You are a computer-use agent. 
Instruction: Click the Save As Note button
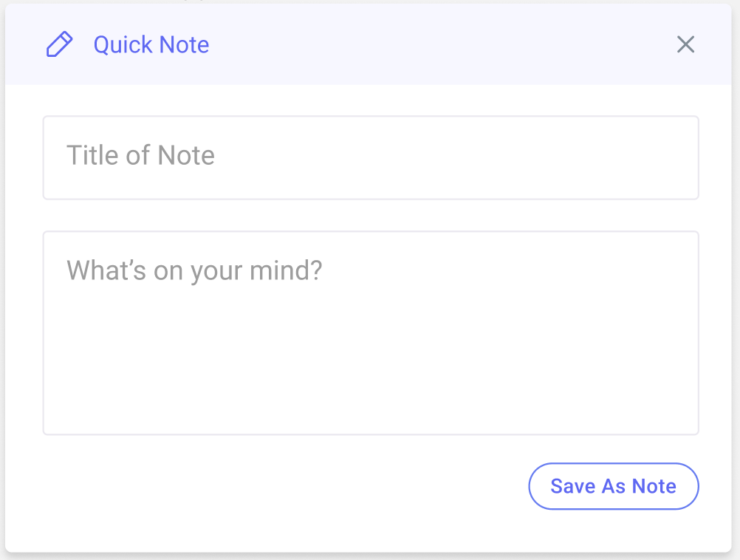click(613, 486)
